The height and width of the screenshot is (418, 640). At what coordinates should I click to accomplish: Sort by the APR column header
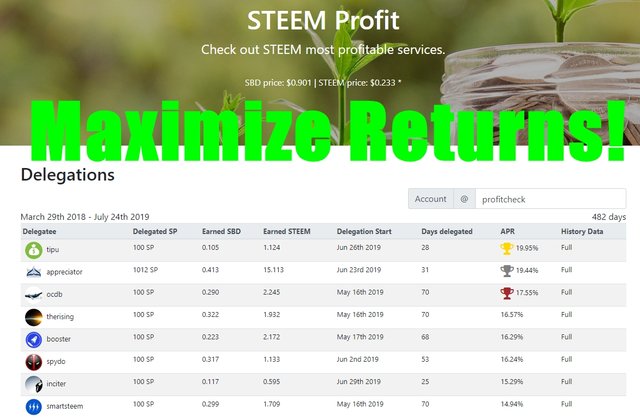pos(507,231)
